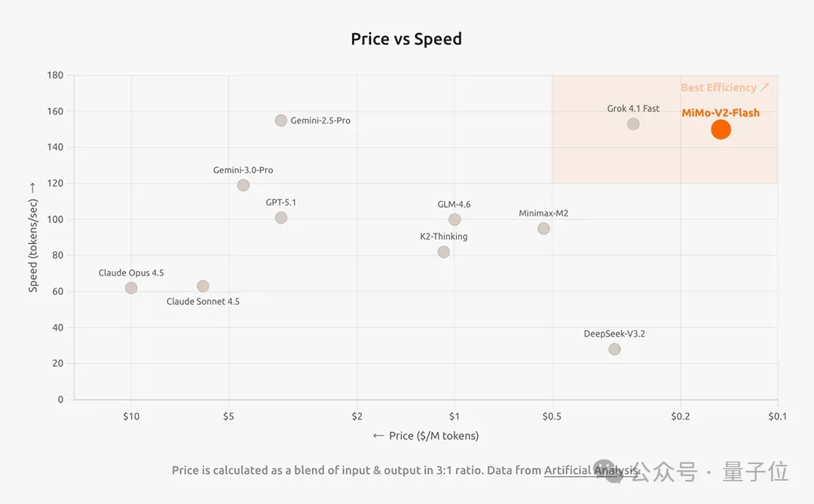Click the 180 tick on speed axis
The width and height of the screenshot is (814, 504).
coord(55,75)
